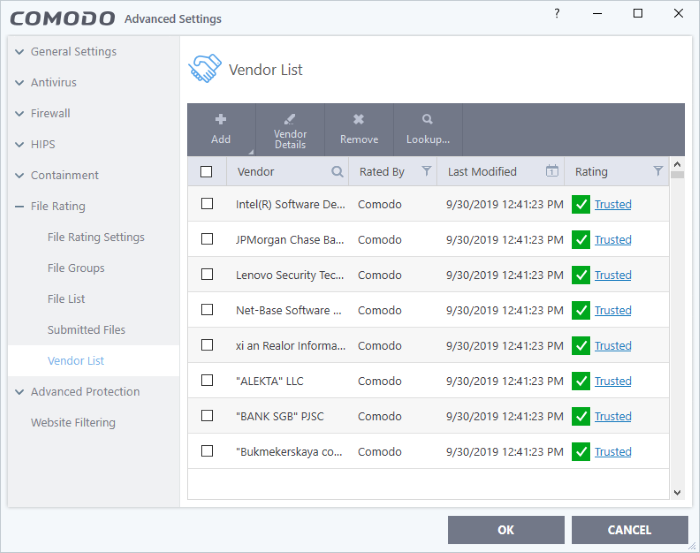Check the Intel(R) Software vendor checkbox
Screen dimensions: 700x553
pos(207,204)
